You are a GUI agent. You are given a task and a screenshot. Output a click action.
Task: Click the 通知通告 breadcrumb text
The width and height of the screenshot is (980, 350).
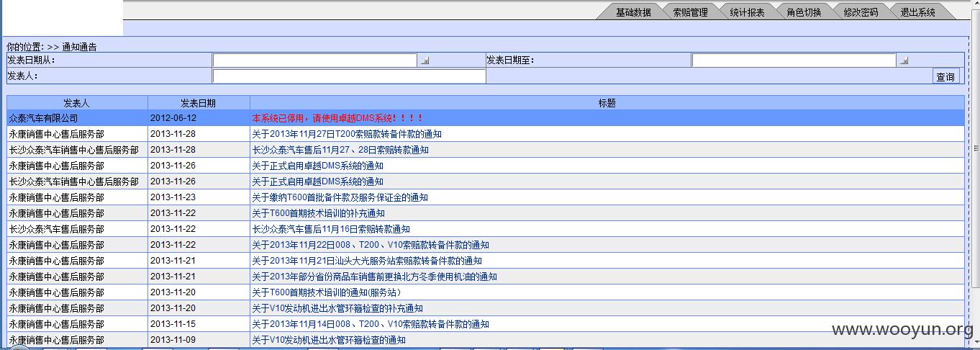pyautogui.click(x=79, y=47)
